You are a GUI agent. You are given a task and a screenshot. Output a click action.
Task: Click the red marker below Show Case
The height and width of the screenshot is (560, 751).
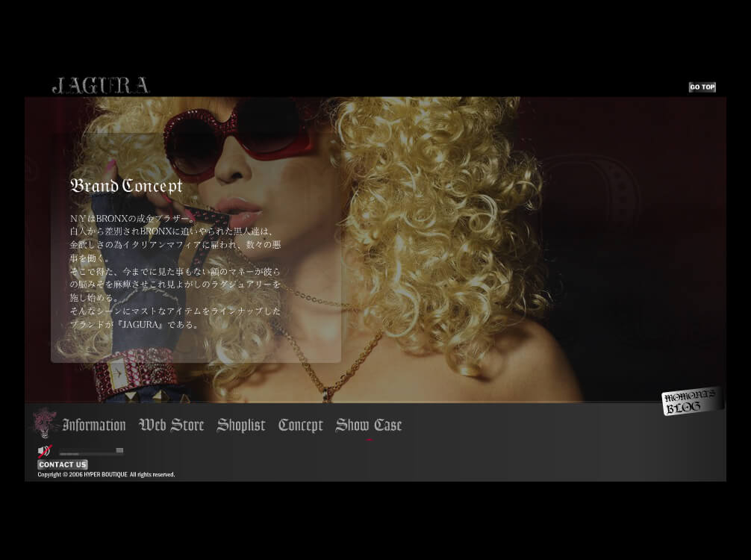click(x=369, y=439)
